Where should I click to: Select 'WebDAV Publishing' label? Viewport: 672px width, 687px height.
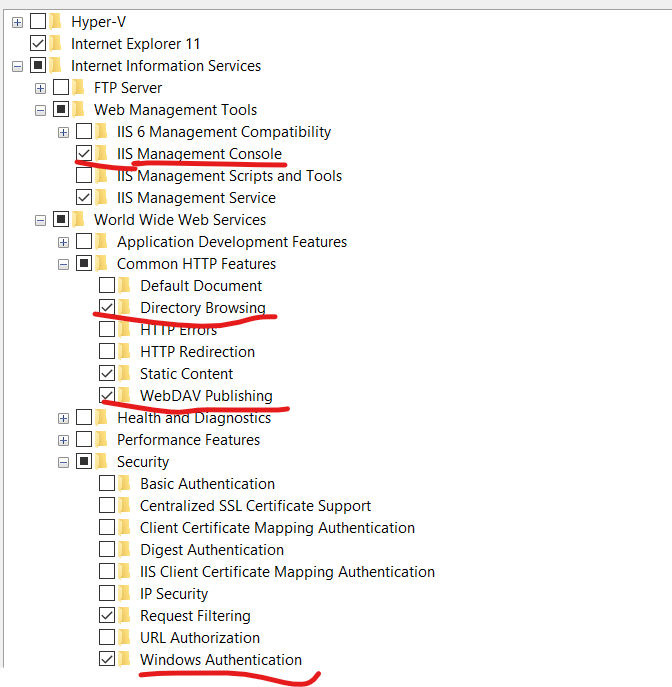pyautogui.click(x=206, y=396)
